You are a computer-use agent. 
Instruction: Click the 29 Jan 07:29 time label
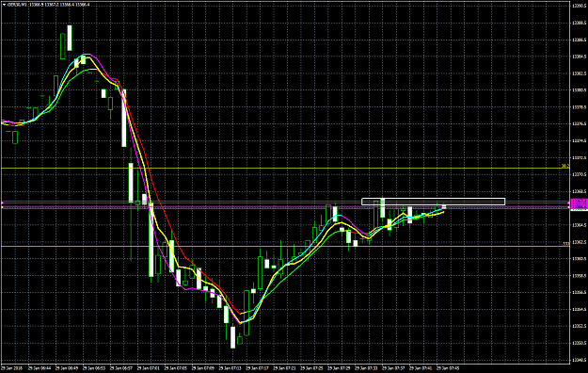coord(340,368)
